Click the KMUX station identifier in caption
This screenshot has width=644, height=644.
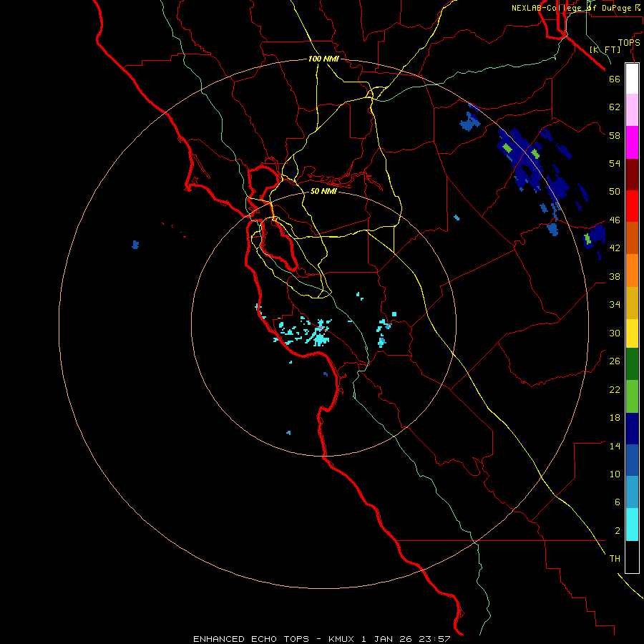(x=341, y=639)
